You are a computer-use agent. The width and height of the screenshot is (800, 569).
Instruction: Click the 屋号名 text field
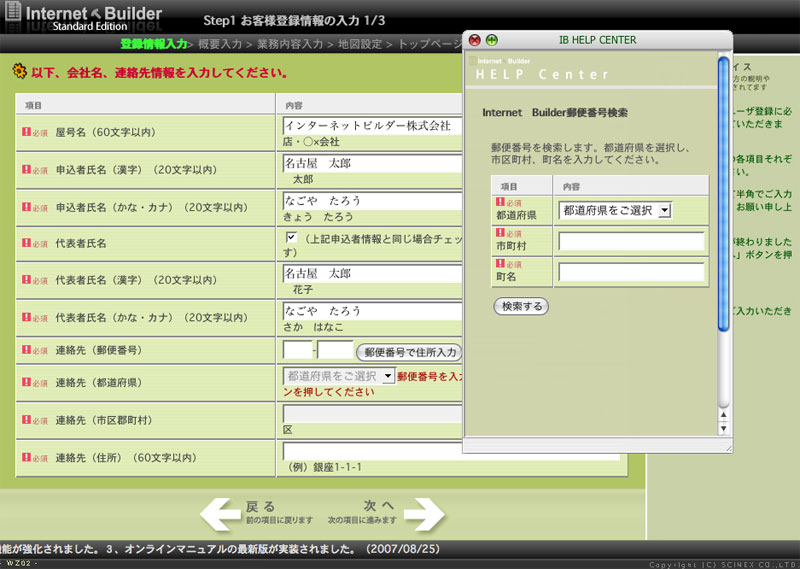pyautogui.click(x=372, y=126)
